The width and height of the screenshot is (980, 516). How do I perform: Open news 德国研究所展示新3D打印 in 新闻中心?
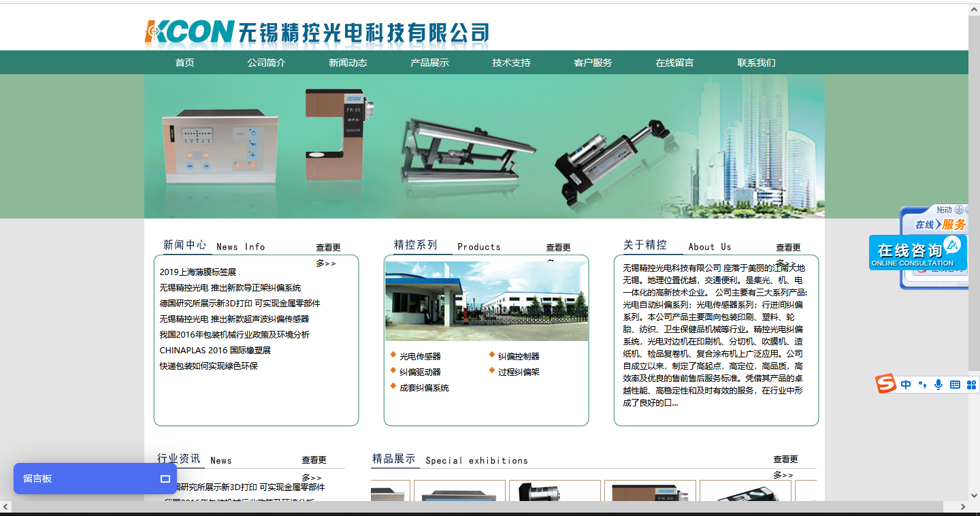pos(240,304)
